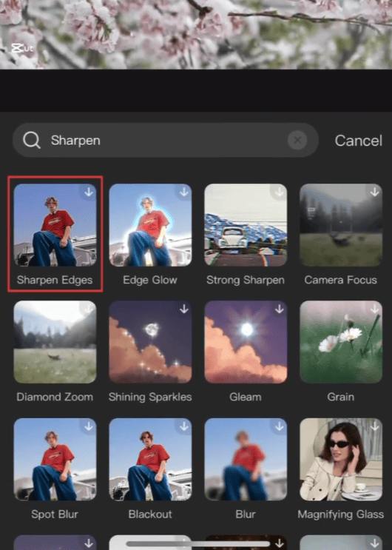
Task: Clear the Sharpen search text
Action: tap(297, 141)
